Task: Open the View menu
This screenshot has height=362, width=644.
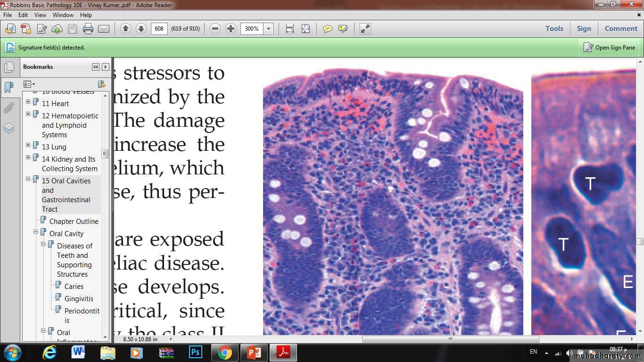Action: (40, 15)
